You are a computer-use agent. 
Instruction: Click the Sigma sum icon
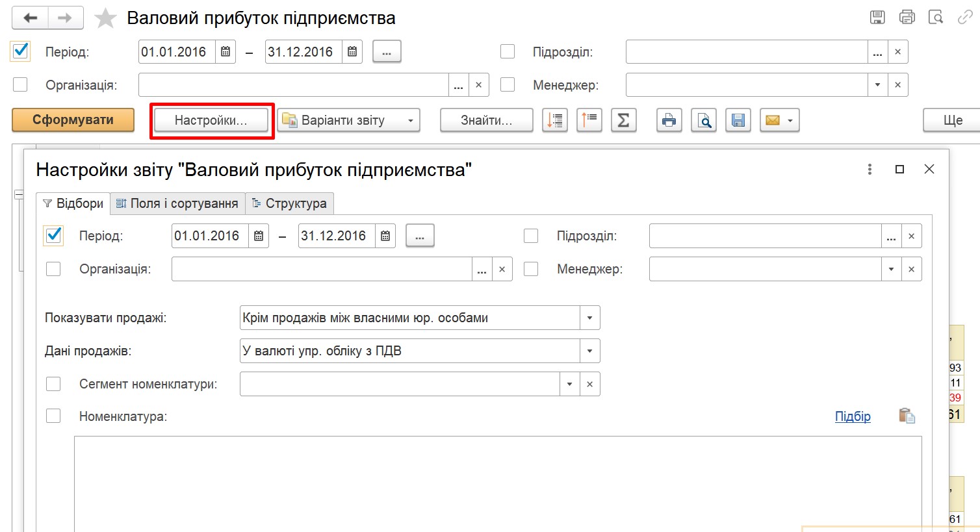tap(623, 120)
